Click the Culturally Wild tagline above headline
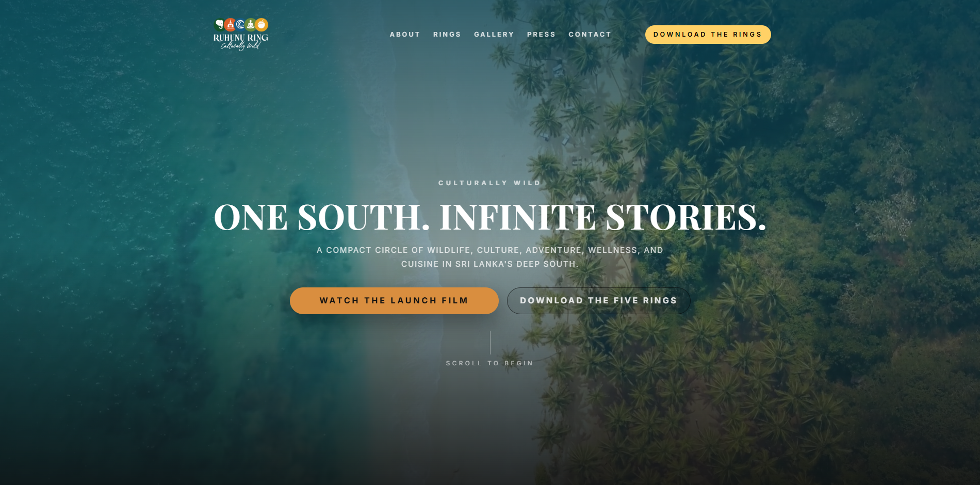This screenshot has height=485, width=980. coord(490,183)
